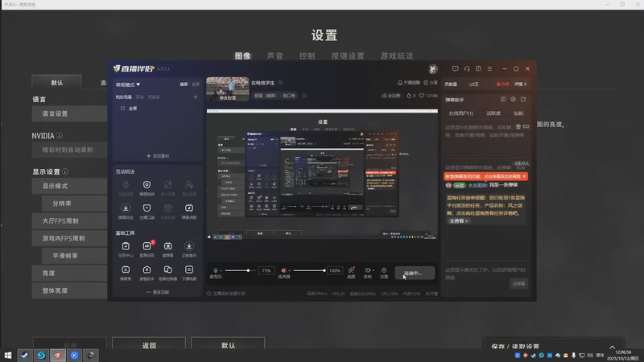Close the orange danmu notification banner
Viewport: 644px width, 362px height.
(x=524, y=176)
